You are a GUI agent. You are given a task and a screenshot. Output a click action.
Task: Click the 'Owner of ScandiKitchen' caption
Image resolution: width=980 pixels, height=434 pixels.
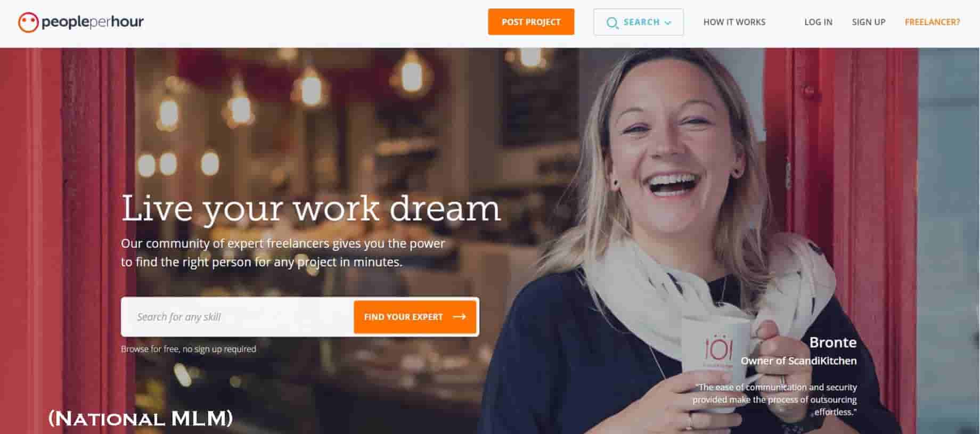tap(798, 361)
